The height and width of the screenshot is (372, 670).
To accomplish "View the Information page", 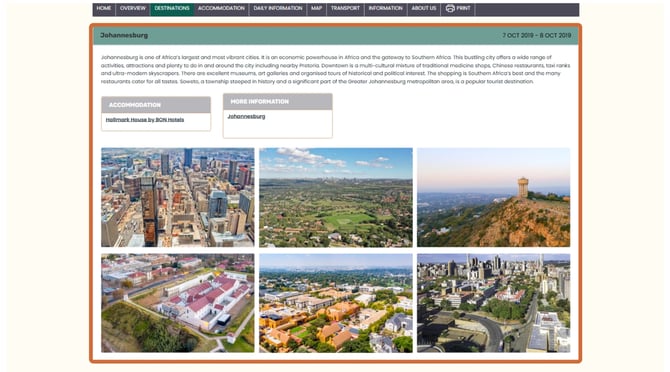I will pos(385,9).
